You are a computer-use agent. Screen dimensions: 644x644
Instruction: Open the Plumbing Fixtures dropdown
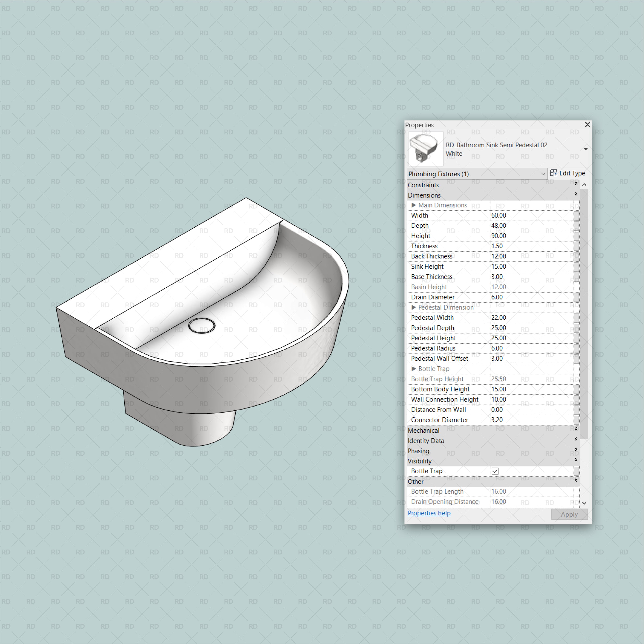pos(544,174)
